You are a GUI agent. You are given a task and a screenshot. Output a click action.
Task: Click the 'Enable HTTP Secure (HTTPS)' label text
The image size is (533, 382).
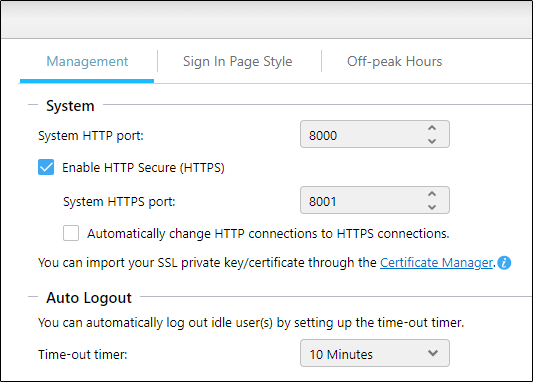pos(143,168)
